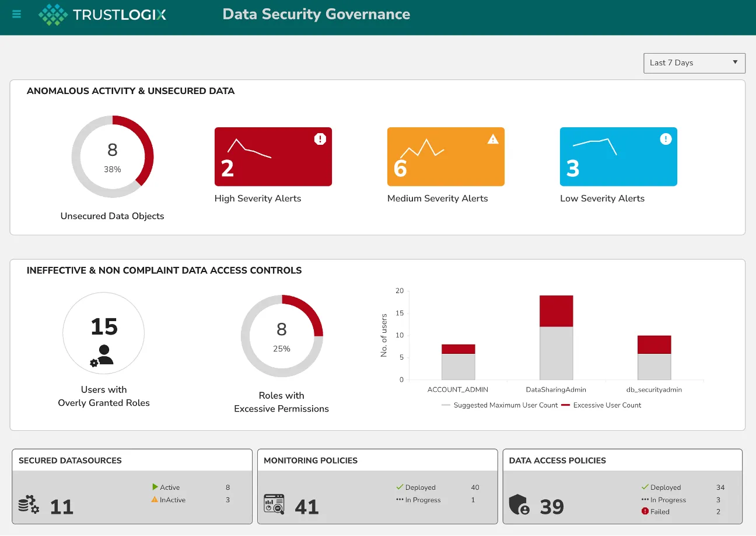Click the user icon inside Overly Granted Roles circle

coord(103,353)
